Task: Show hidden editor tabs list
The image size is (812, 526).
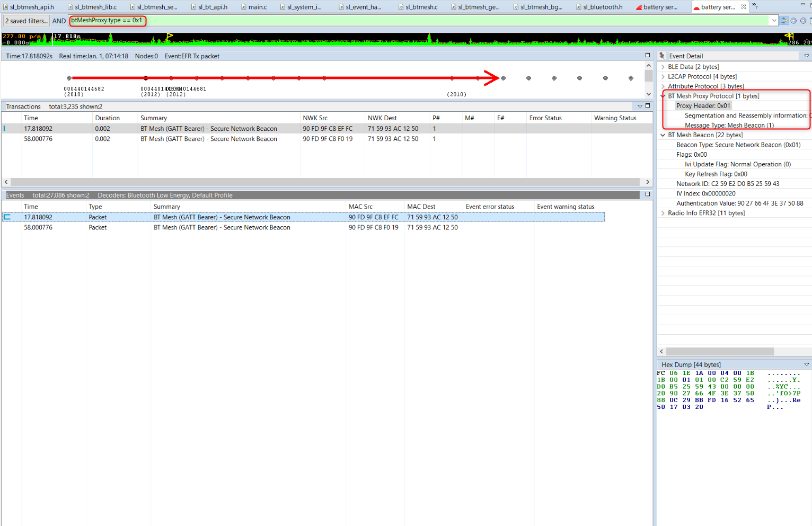Action: coord(755,6)
